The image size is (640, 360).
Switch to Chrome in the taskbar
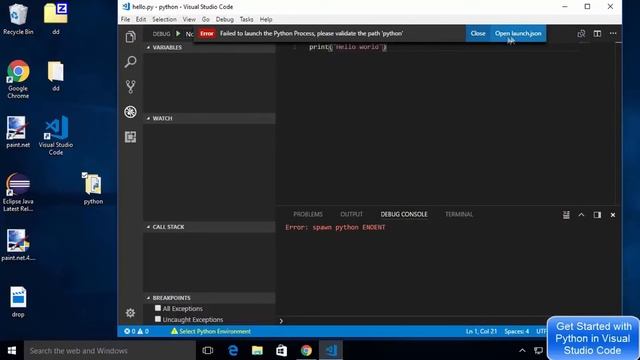click(x=306, y=350)
